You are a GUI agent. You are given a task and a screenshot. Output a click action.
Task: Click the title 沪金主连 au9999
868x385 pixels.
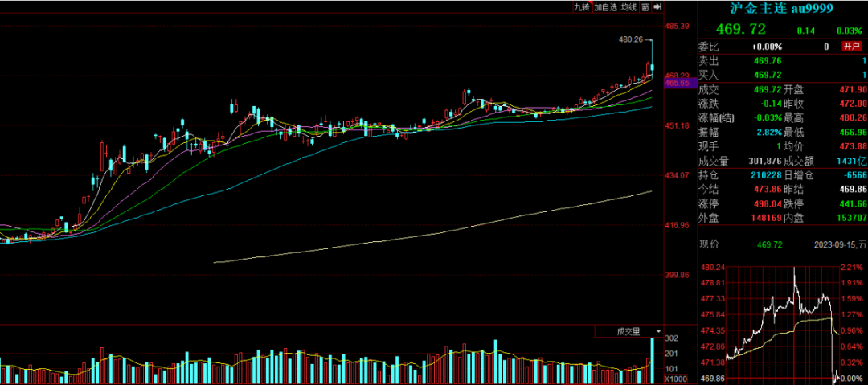tap(784, 8)
